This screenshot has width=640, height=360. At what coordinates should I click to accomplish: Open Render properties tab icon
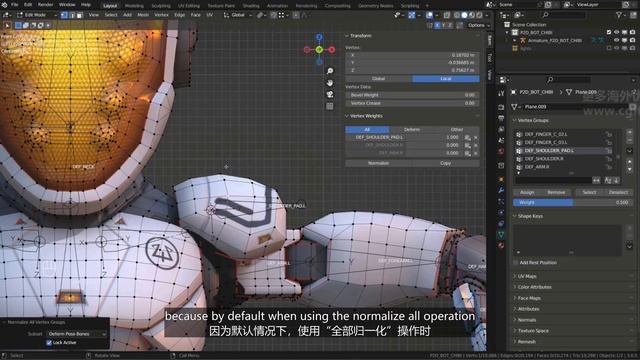coord(501,107)
